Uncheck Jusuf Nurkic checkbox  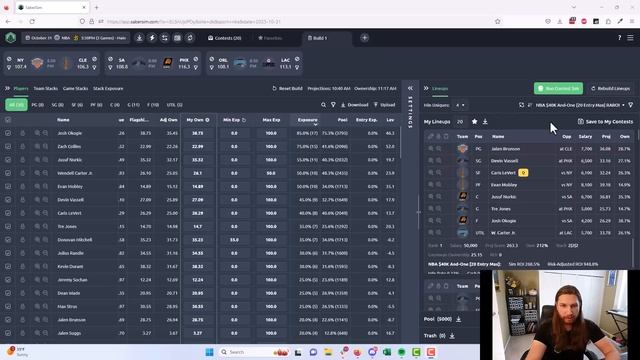pos(8,160)
